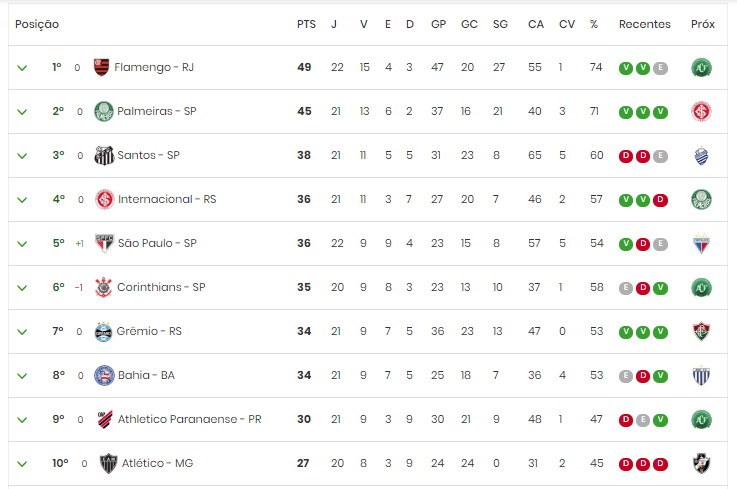This screenshot has height=489, width=737.
Task: Select the São Paulo team badge
Action: [104, 243]
